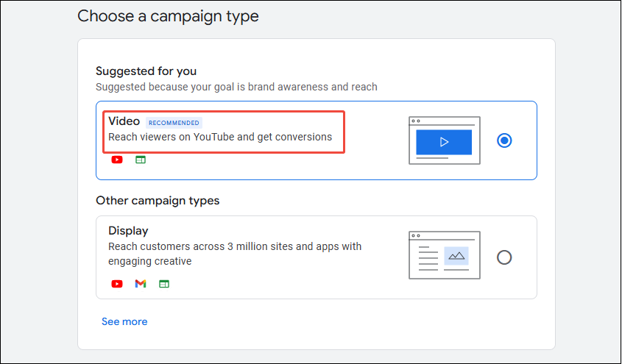Click 'Suggested because your goal is brand awareness' text
This screenshot has width=622, height=364.
click(x=236, y=87)
